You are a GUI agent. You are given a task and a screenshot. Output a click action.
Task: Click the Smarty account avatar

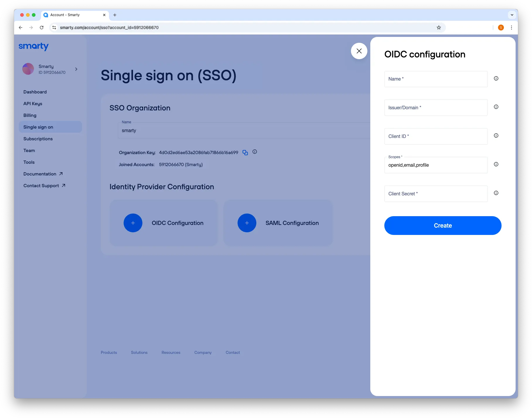(28, 69)
